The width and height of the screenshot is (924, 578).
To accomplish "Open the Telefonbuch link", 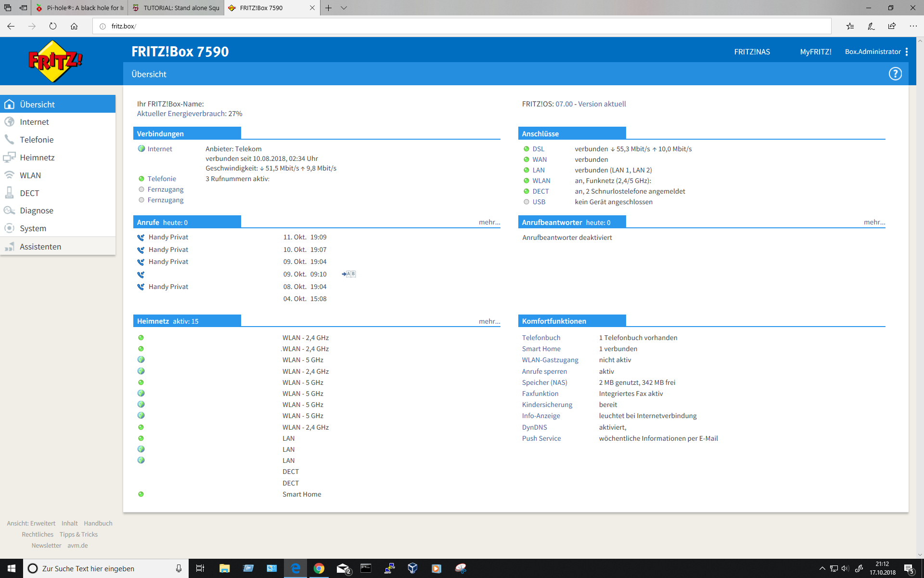I will pyautogui.click(x=541, y=338).
